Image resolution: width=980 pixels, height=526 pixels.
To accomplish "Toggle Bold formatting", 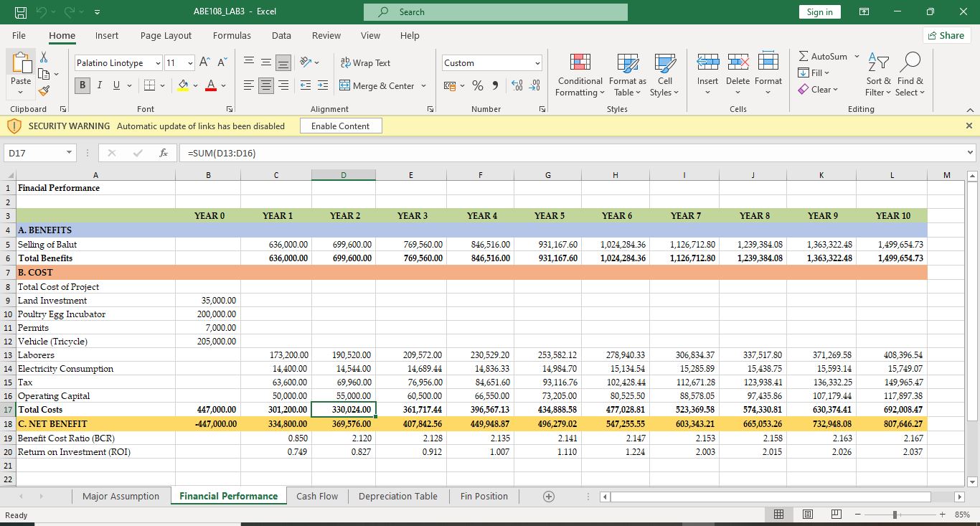I will 83,86.
